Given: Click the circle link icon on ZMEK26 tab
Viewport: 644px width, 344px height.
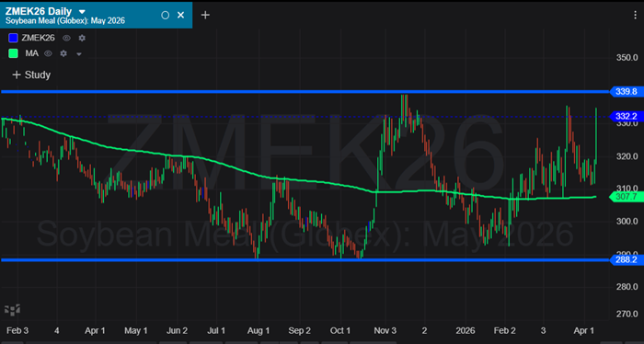Looking at the screenshot, I should (165, 16).
